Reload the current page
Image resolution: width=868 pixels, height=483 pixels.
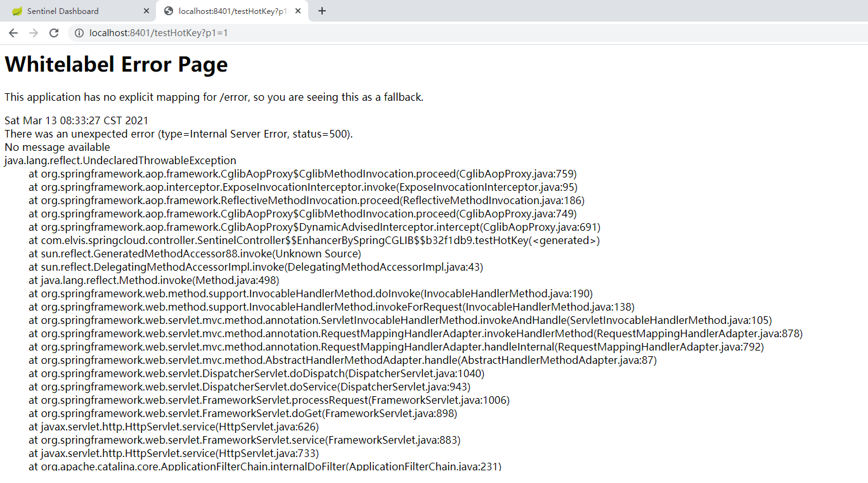(x=54, y=33)
